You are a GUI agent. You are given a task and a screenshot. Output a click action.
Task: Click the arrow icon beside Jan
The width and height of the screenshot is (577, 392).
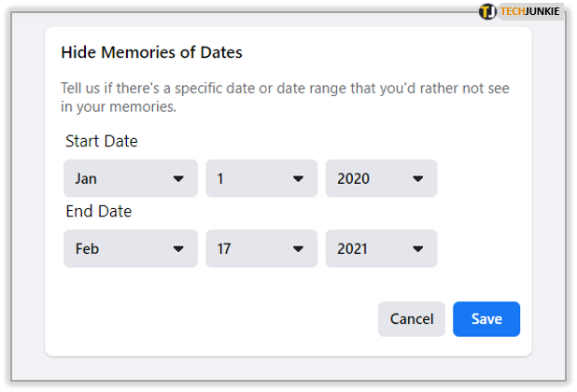point(178,179)
